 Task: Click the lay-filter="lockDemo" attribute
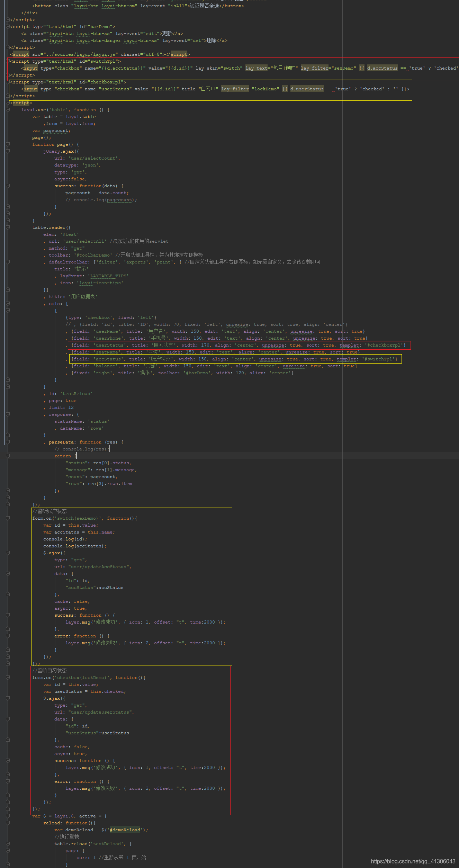click(250, 89)
